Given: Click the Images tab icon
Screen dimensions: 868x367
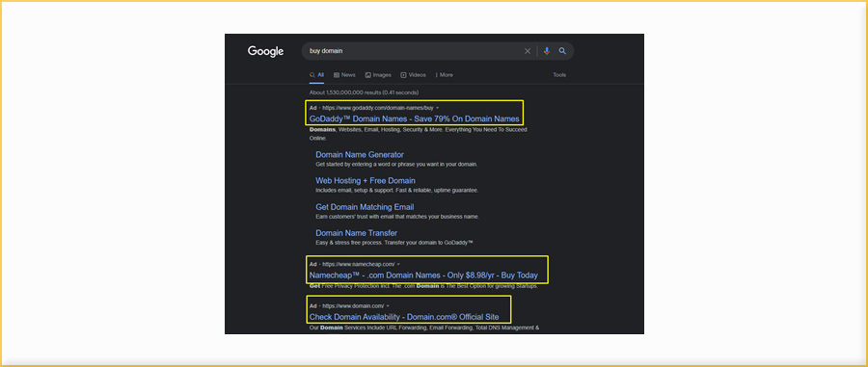Looking at the screenshot, I should tap(368, 74).
